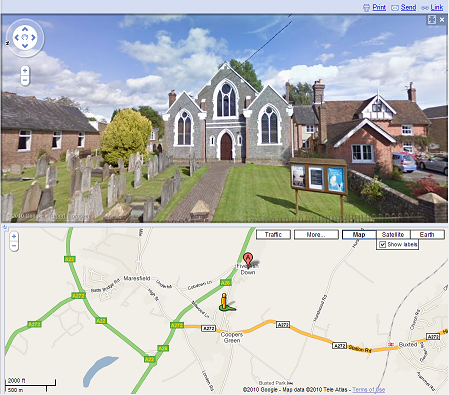This screenshot has height=395, width=449.
Task: Pan the Street View upward with the up arrow
Action: [25, 29]
